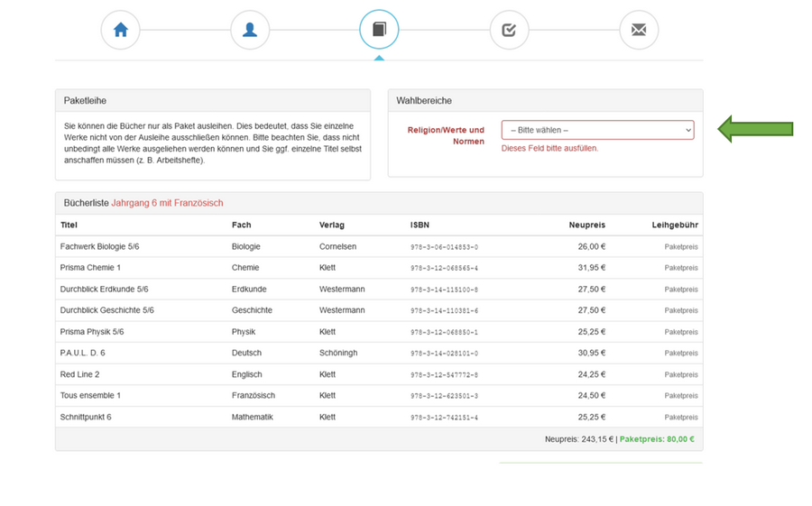This screenshot has width=812, height=506.
Task: Click the Verlag column header
Action: point(332,225)
